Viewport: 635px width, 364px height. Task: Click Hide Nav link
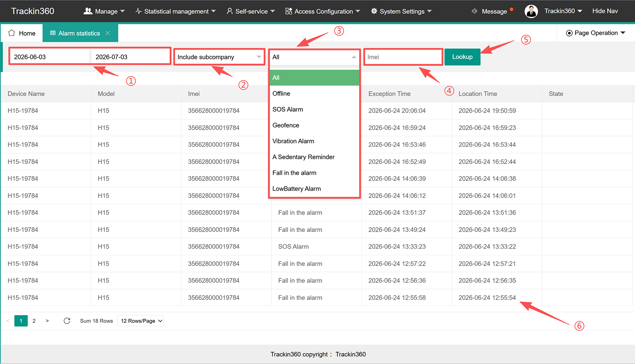coord(605,11)
